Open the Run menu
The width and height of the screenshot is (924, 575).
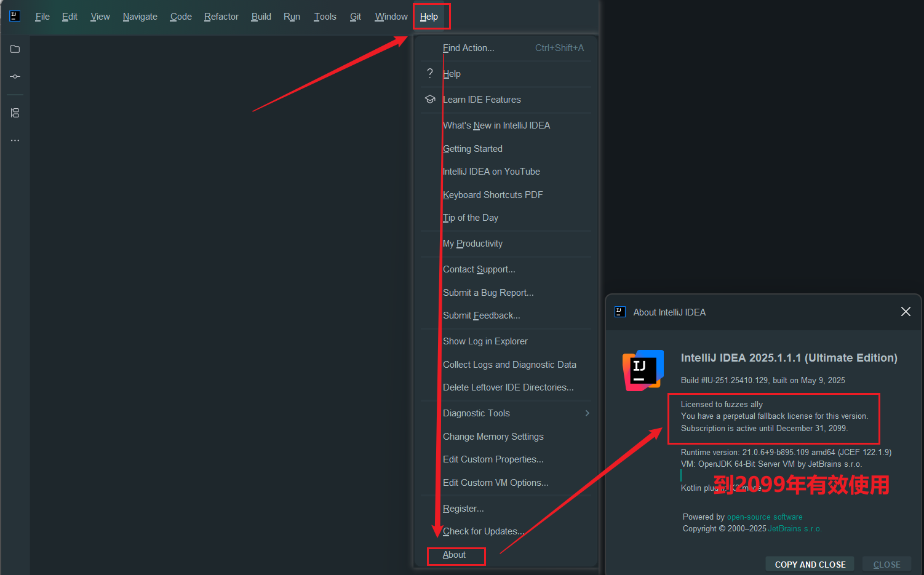pyautogui.click(x=292, y=17)
